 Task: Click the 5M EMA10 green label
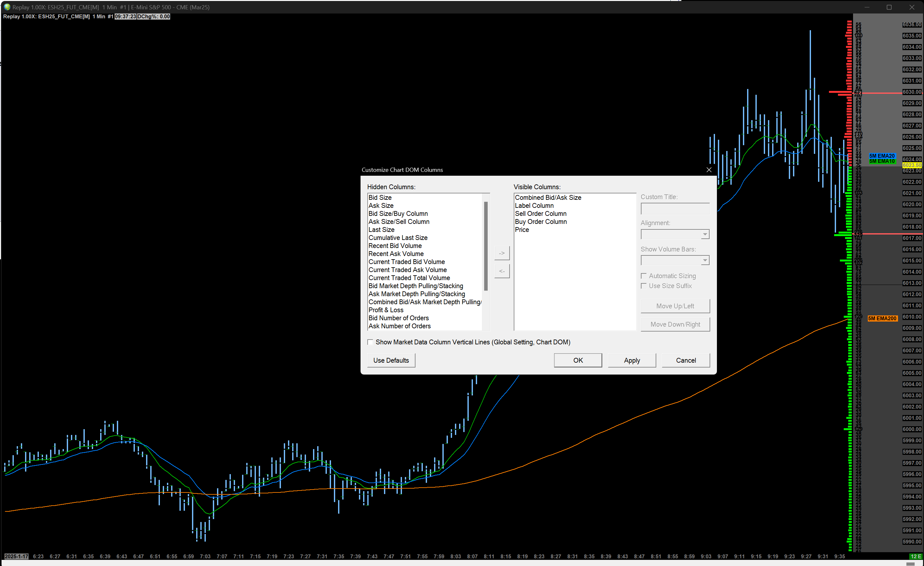pos(882,161)
